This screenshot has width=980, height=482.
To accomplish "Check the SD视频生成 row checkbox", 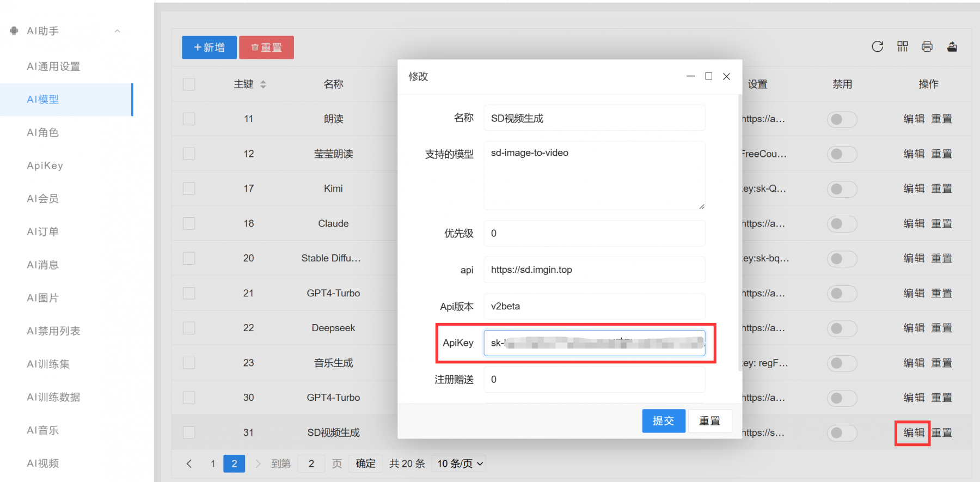I will 189,432.
